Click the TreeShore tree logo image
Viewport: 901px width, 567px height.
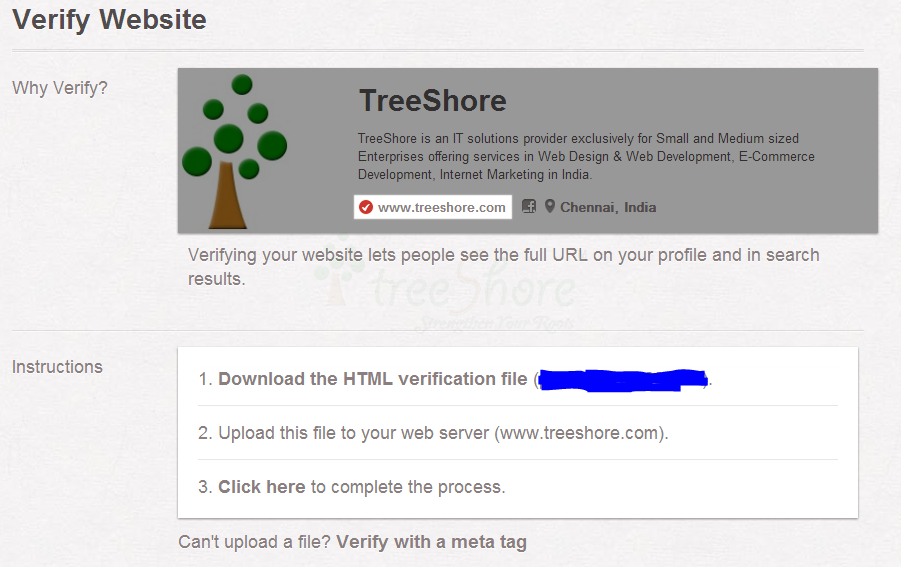coord(234,151)
